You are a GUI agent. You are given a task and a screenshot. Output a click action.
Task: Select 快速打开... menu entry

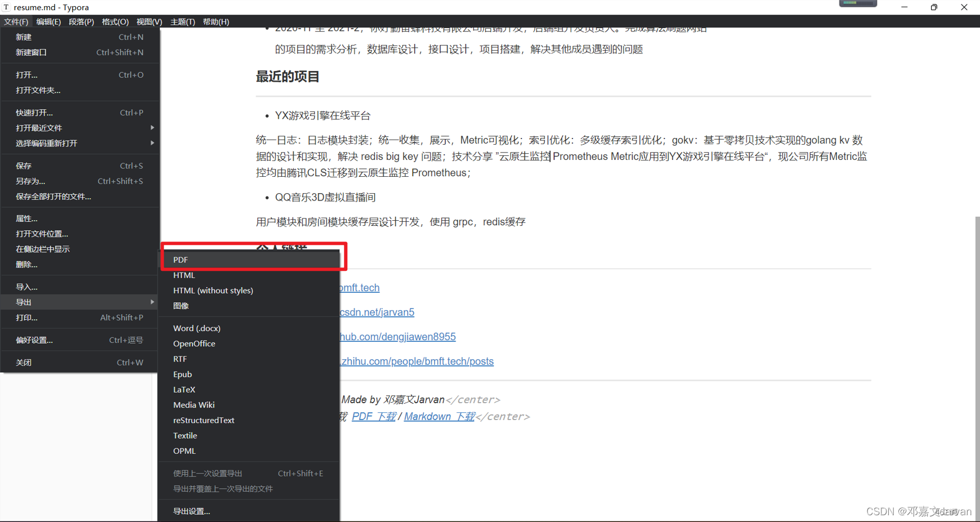coord(80,113)
